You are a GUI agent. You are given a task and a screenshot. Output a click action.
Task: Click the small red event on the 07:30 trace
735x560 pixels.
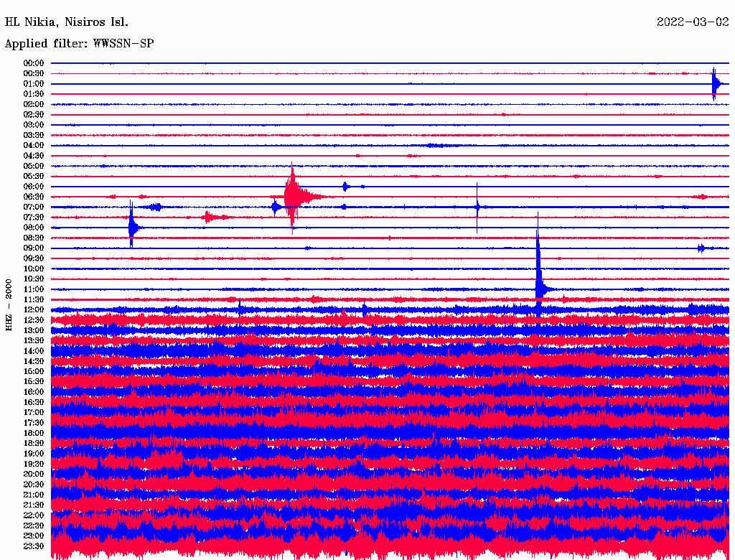(210, 217)
